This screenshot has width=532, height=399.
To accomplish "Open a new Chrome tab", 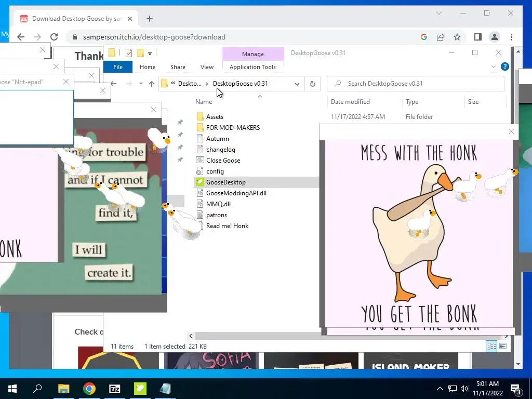I will 149,19.
